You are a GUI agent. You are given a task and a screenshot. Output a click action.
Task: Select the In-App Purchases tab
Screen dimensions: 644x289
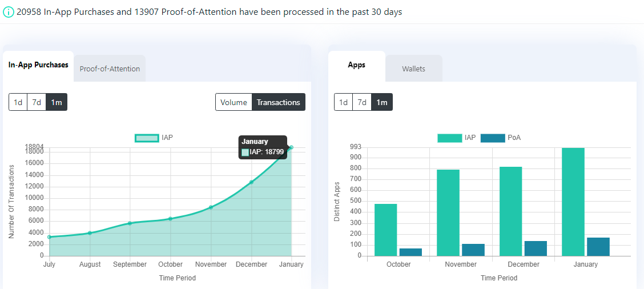[x=38, y=65]
